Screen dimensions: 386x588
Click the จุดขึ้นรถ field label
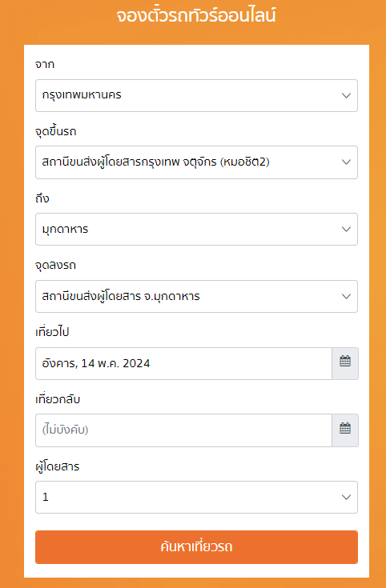pos(56,132)
